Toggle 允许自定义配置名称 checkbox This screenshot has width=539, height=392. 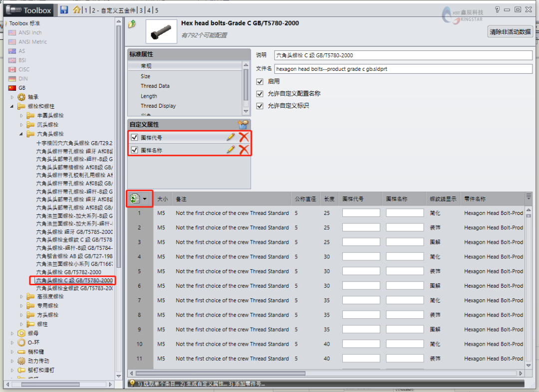click(260, 94)
